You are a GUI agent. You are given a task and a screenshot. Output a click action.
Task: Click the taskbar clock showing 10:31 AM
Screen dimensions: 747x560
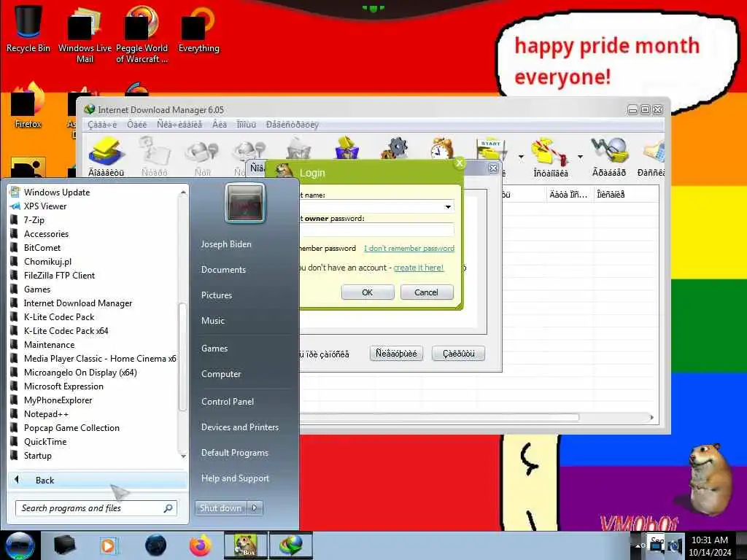click(x=709, y=545)
